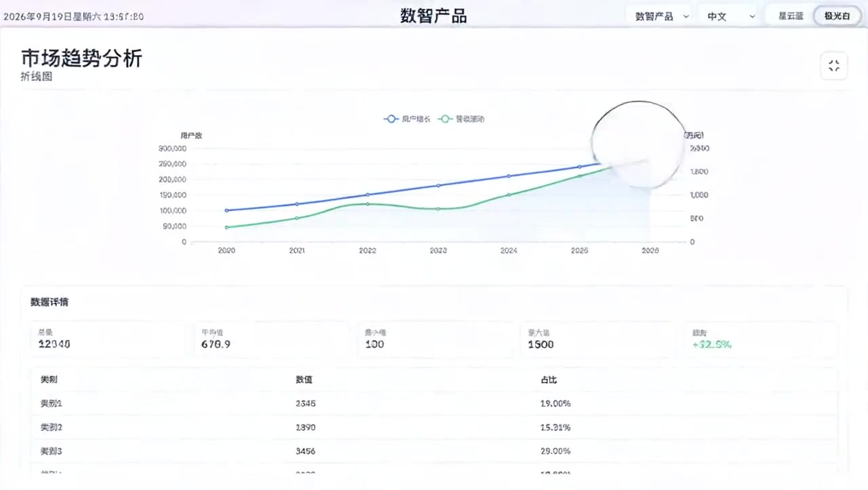Screen dimensions: 868x490
Task: Open the 数智产品 dropdown
Action: (x=661, y=16)
